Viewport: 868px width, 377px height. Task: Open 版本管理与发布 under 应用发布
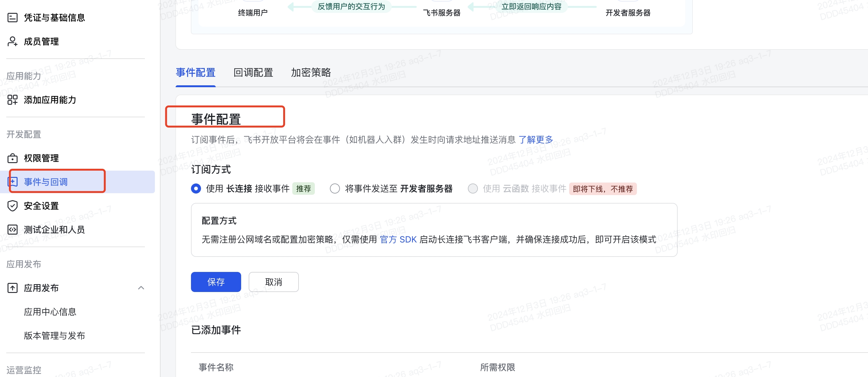[x=54, y=336]
